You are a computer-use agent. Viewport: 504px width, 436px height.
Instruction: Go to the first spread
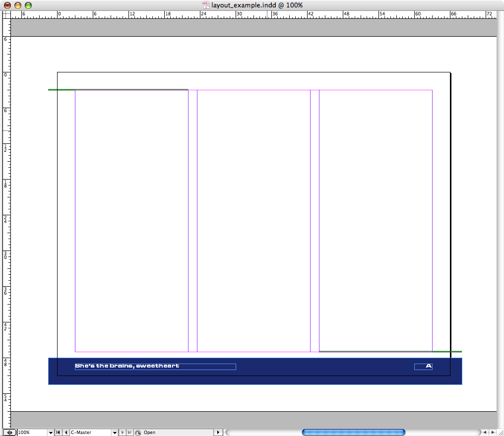pyautogui.click(x=58, y=433)
